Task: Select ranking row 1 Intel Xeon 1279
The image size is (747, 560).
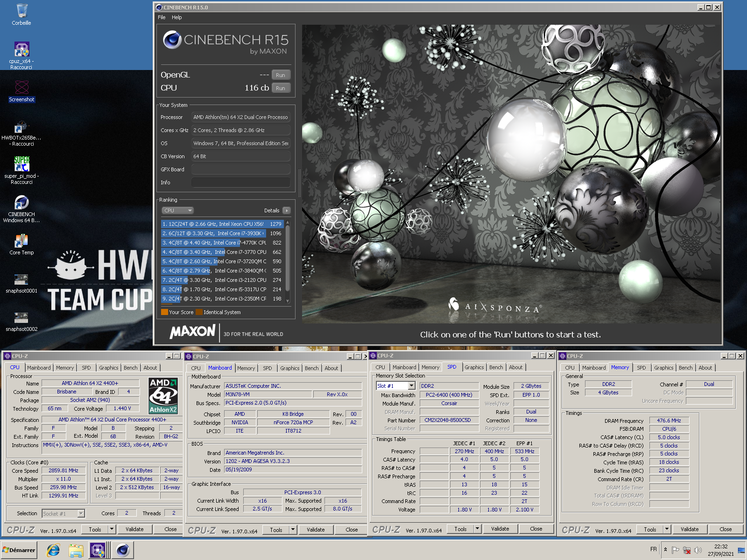Action: (x=222, y=224)
